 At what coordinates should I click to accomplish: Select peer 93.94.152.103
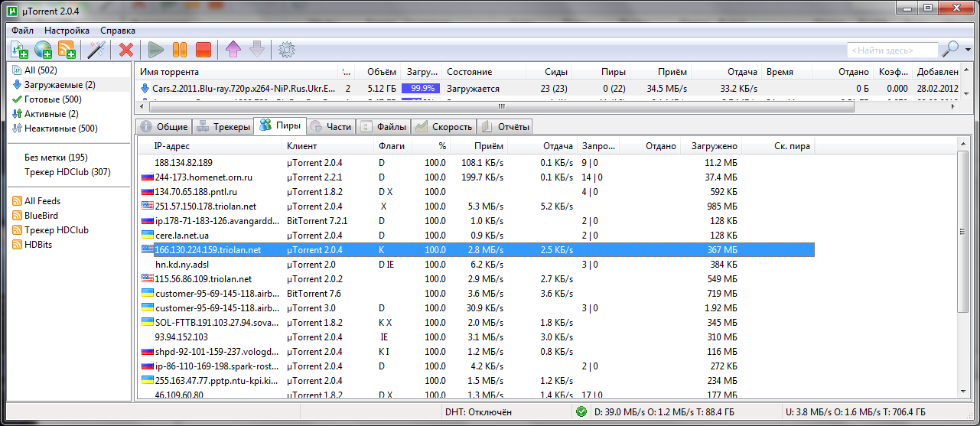pyautogui.click(x=476, y=337)
